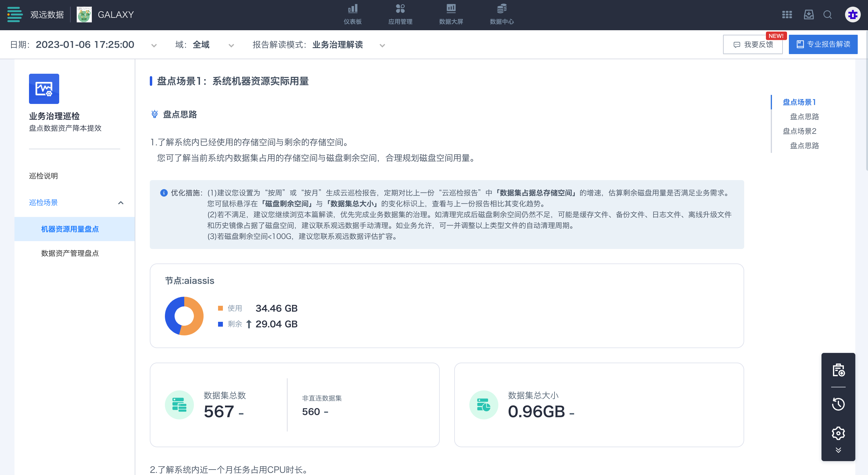Jump to 盘点场景2 in page outline
The width and height of the screenshot is (868, 475).
799,131
